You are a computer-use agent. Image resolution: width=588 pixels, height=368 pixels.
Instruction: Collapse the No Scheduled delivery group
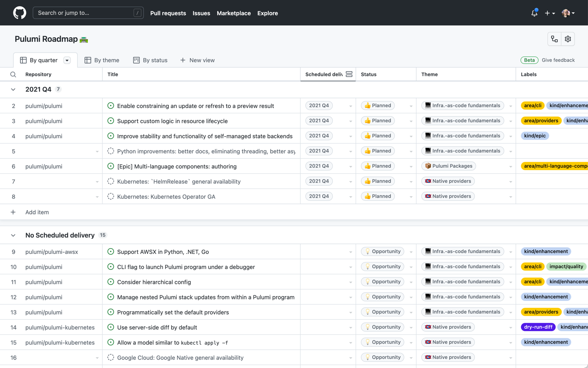(13, 236)
